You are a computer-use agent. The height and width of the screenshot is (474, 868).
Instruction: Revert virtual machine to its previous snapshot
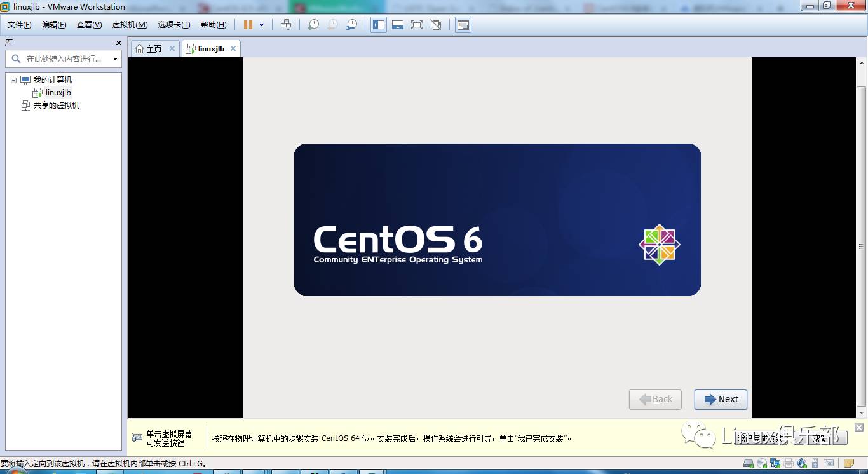332,25
